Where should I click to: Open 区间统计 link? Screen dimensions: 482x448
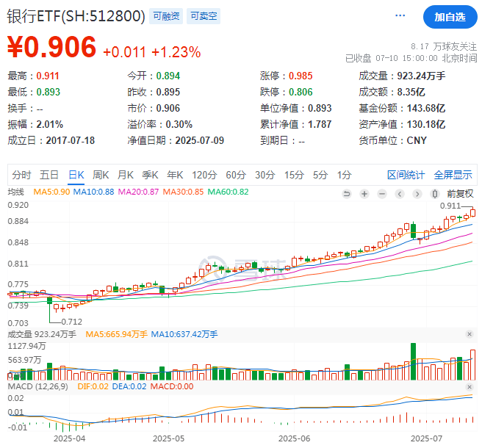click(x=406, y=175)
